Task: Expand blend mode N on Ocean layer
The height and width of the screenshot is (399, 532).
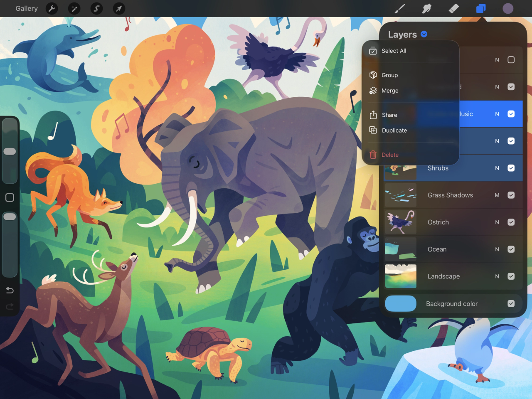Action: [x=497, y=249]
